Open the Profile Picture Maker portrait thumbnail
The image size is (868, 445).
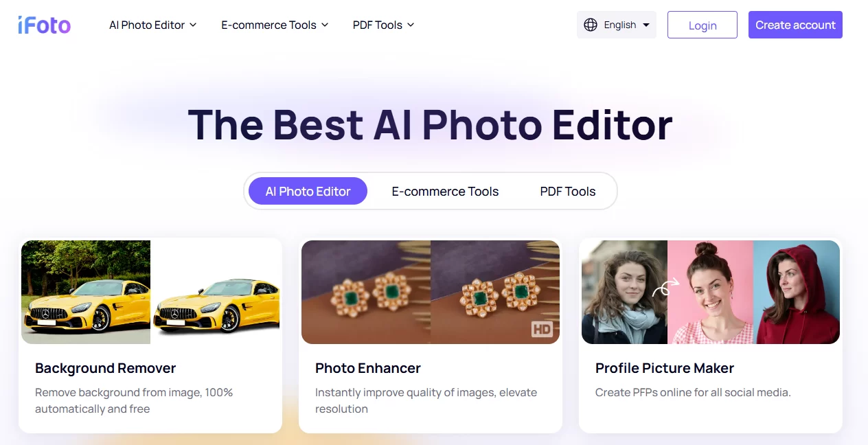pyautogui.click(x=711, y=292)
